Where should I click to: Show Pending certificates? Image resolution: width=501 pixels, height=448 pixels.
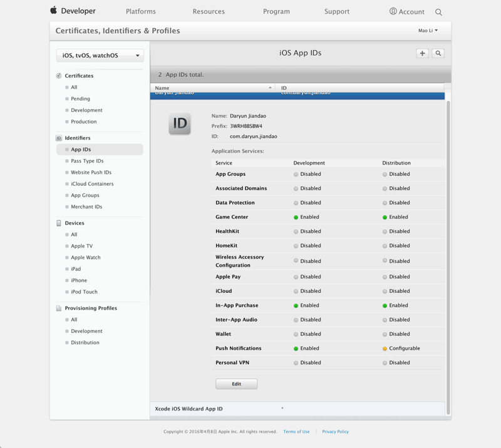tap(80, 99)
